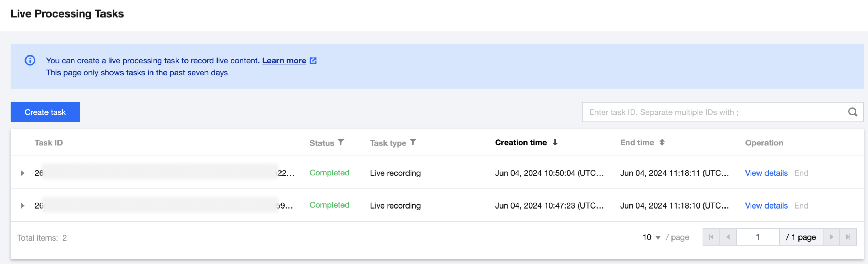Screen dimensions: 868x264
Task: Open the Task type filter icon
Action: tap(413, 142)
